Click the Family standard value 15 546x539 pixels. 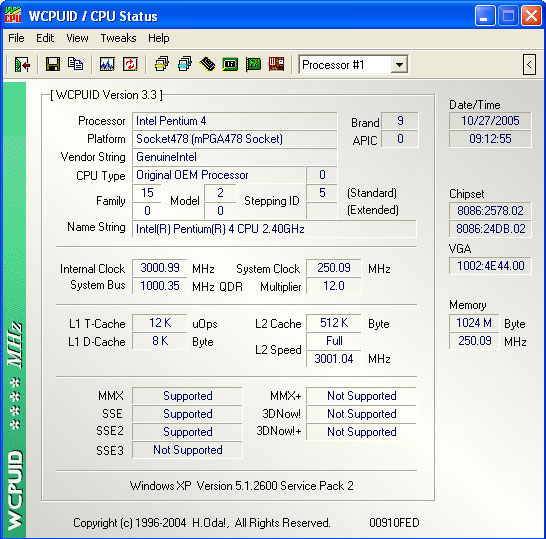[x=147, y=193]
